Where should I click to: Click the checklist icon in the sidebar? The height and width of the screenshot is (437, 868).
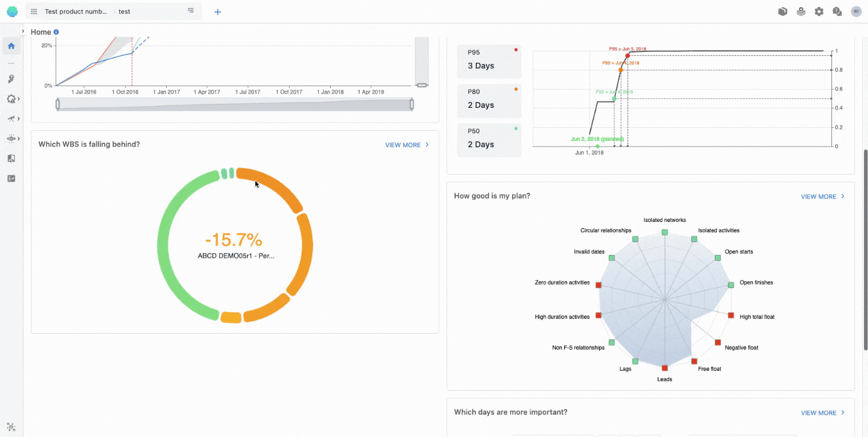pos(11,179)
